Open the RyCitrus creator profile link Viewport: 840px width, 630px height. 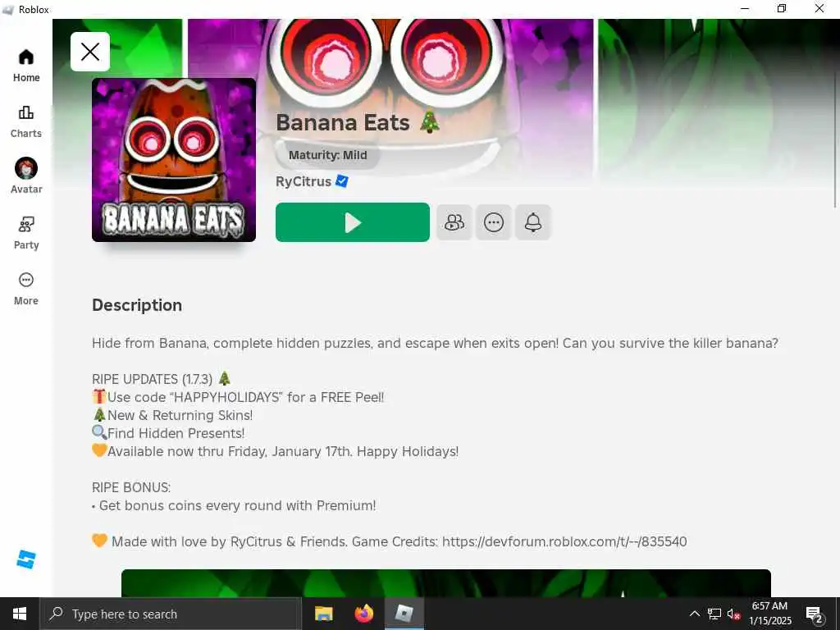[x=304, y=181]
